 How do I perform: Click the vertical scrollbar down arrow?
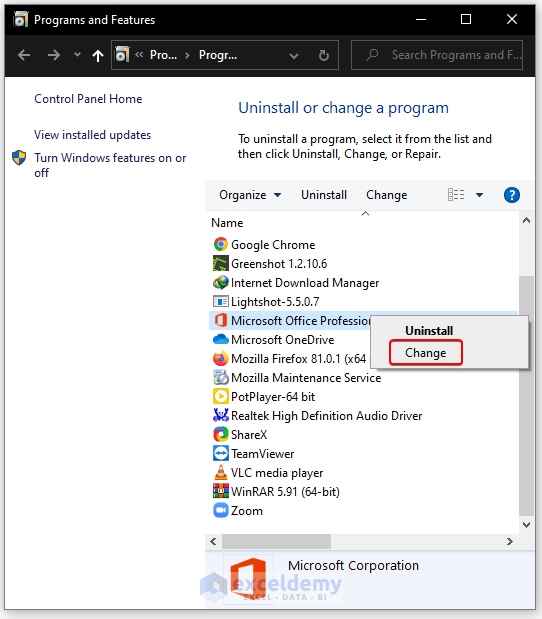(526, 525)
